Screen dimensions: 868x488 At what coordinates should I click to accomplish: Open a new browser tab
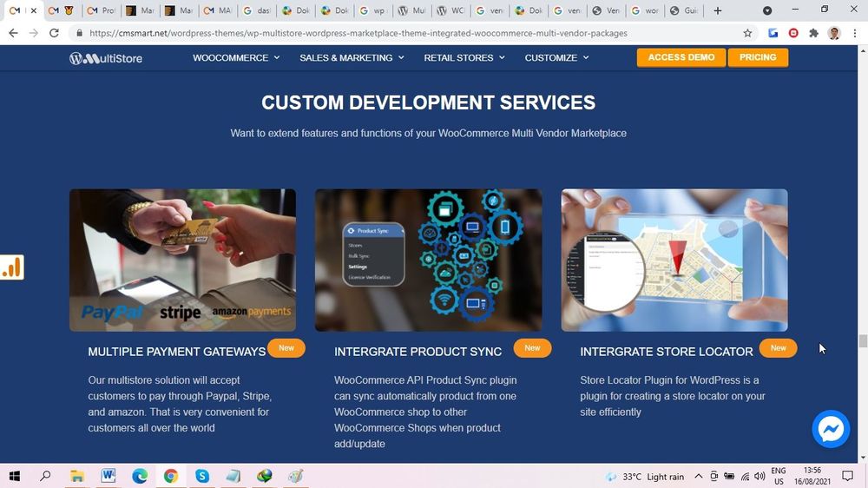[717, 10]
